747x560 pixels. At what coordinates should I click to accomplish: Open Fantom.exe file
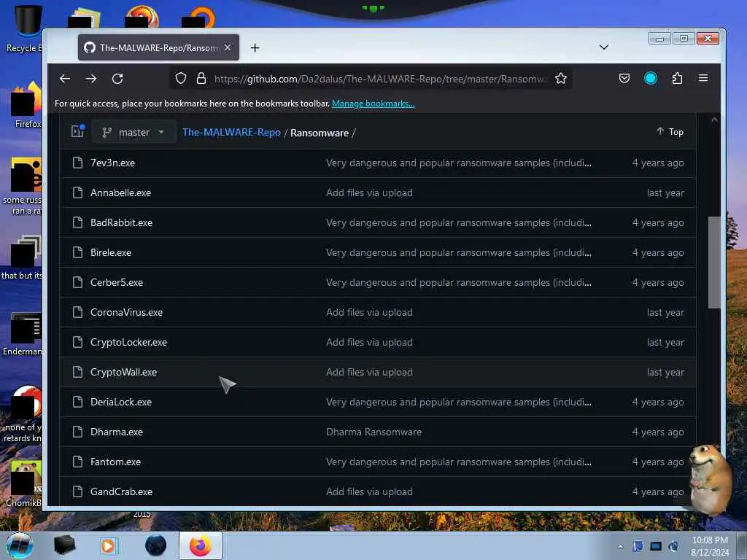point(116,462)
